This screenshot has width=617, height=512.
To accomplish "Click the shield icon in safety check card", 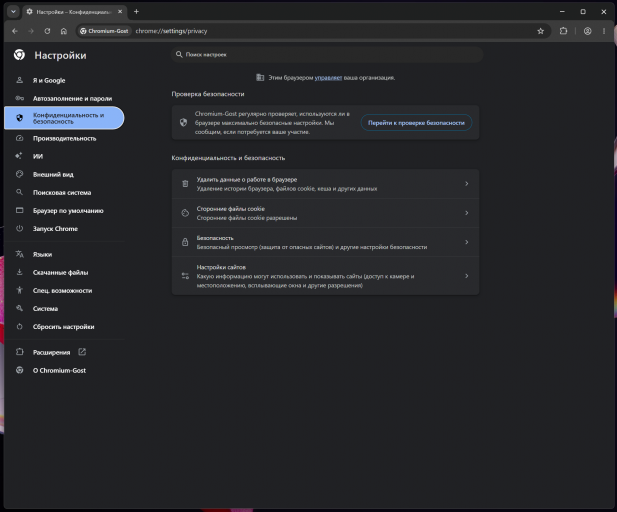I will pyautogui.click(x=183, y=122).
